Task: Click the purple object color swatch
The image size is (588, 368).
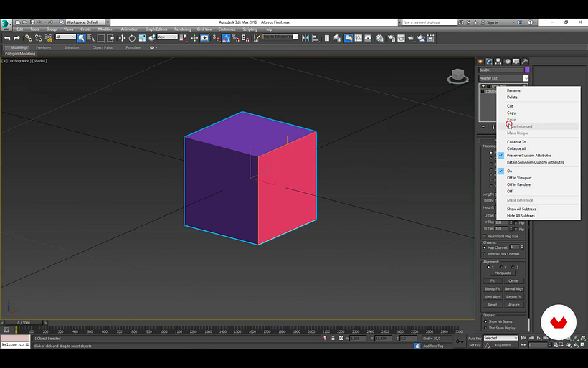Action: pos(527,70)
